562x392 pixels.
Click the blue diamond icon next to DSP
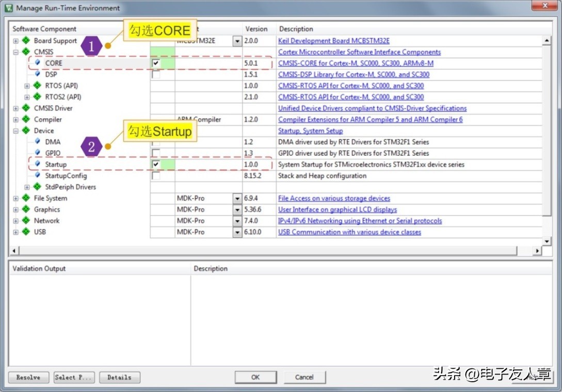37,74
